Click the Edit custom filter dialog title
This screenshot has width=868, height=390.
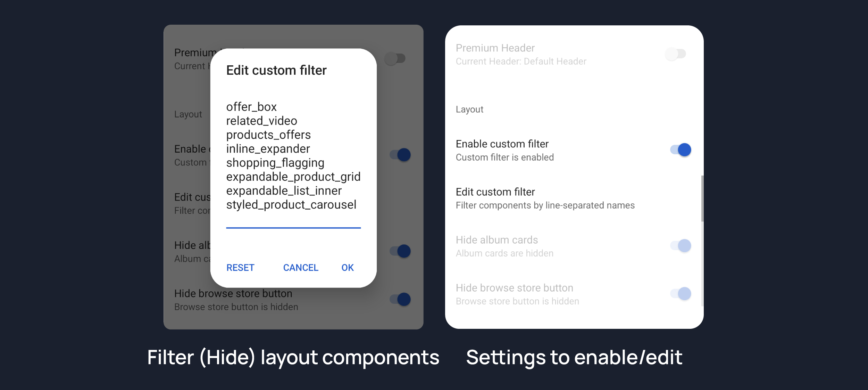(x=276, y=71)
